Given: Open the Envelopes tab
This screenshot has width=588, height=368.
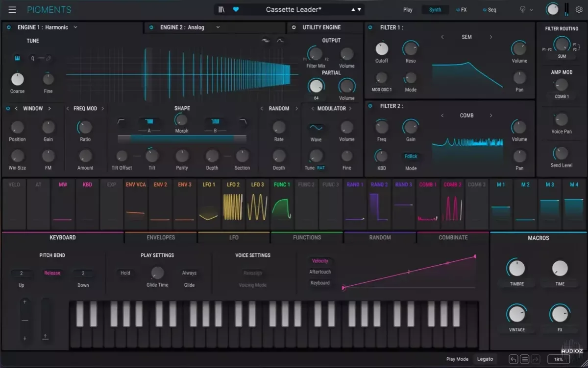Looking at the screenshot, I should [x=161, y=237].
